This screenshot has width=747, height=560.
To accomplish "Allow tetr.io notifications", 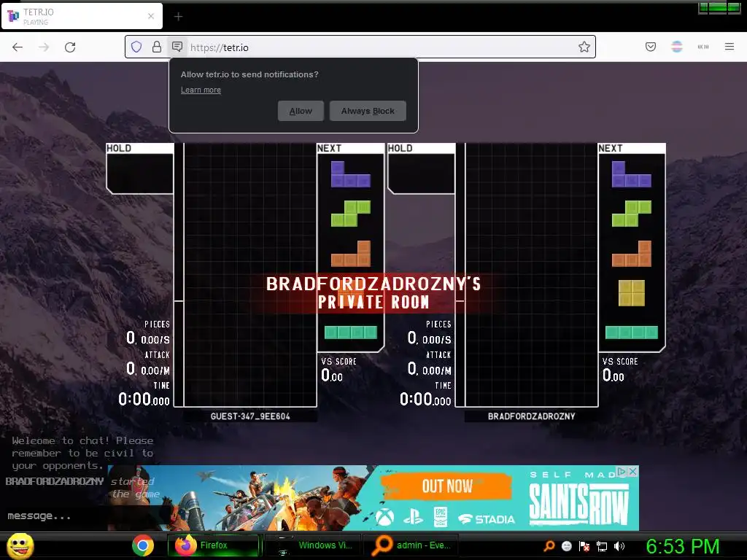I will [x=301, y=111].
